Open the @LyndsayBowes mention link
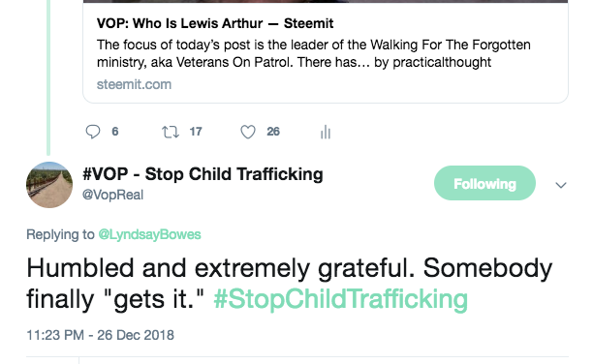Screen dimensions: 593x364 coord(149,234)
